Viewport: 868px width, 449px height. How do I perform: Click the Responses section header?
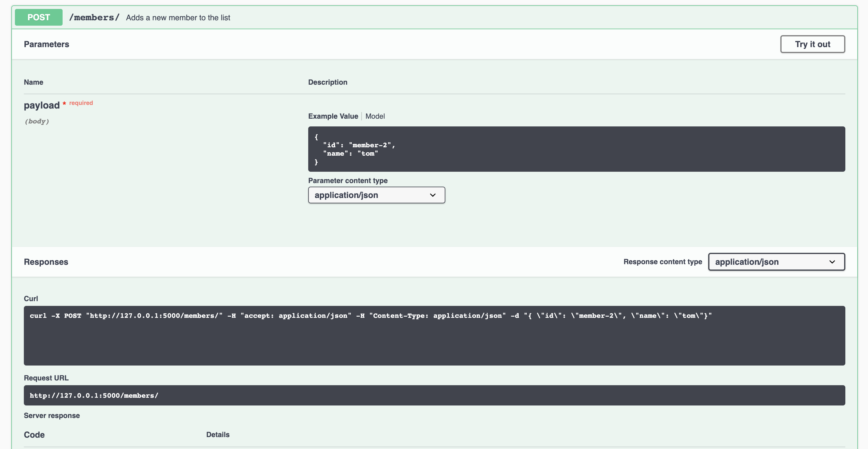tap(46, 262)
